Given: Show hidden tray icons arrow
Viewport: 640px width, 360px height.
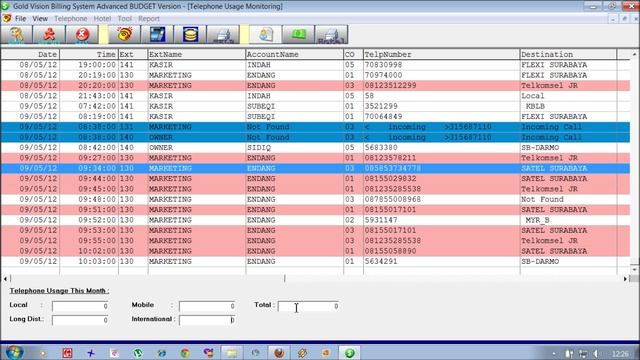Looking at the screenshot, I should pos(554,353).
